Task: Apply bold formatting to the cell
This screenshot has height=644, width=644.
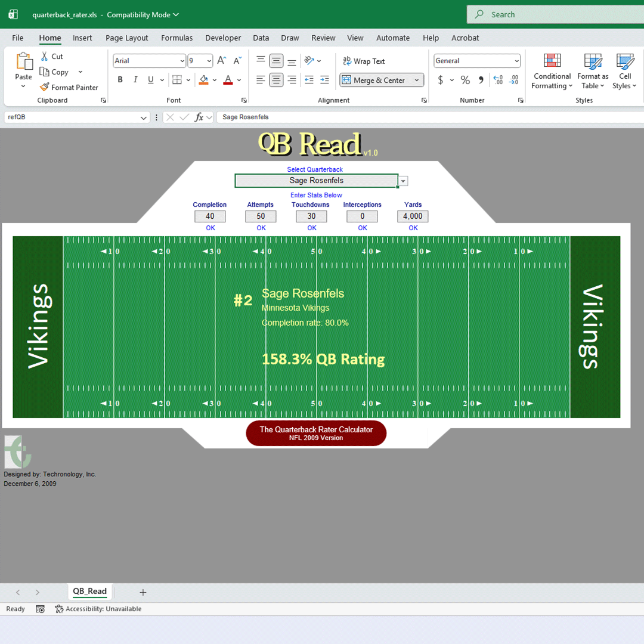Action: (x=120, y=79)
